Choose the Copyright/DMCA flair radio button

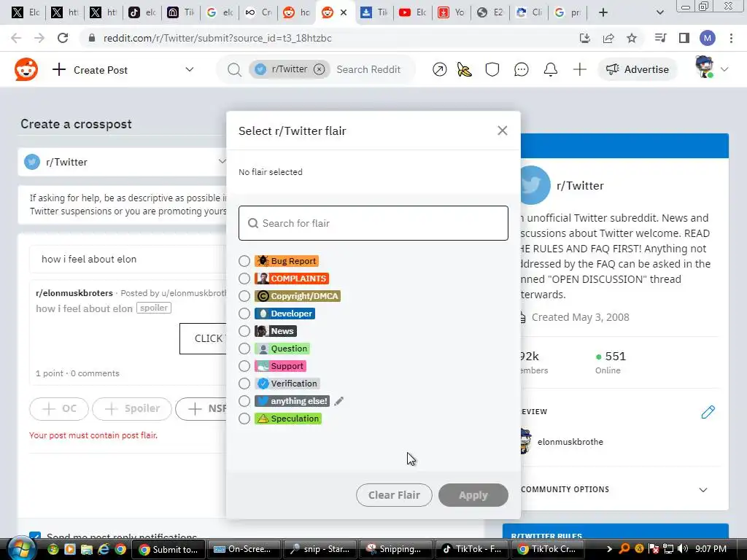coord(244,296)
